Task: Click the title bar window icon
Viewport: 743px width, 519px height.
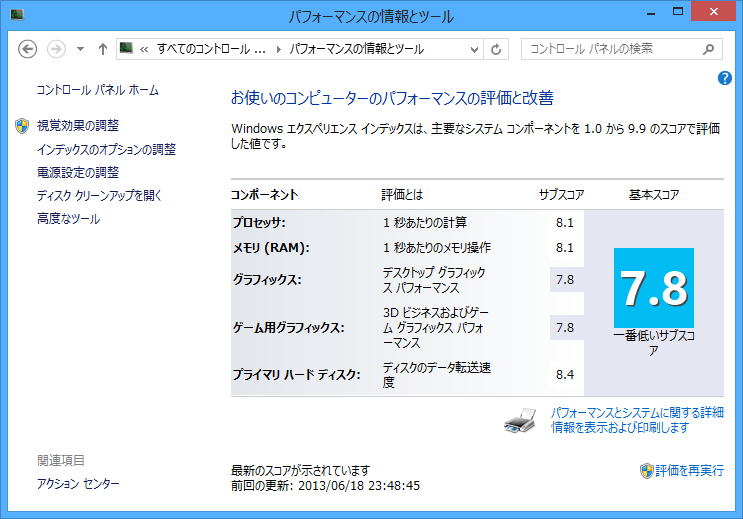Action: 17,15
